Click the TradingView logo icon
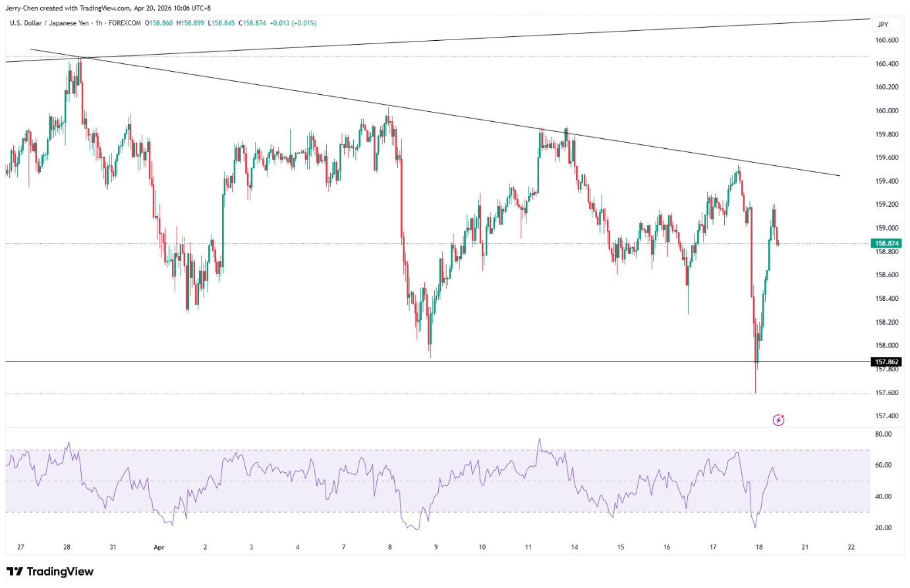The width and height of the screenshot is (910, 588). click(x=14, y=572)
